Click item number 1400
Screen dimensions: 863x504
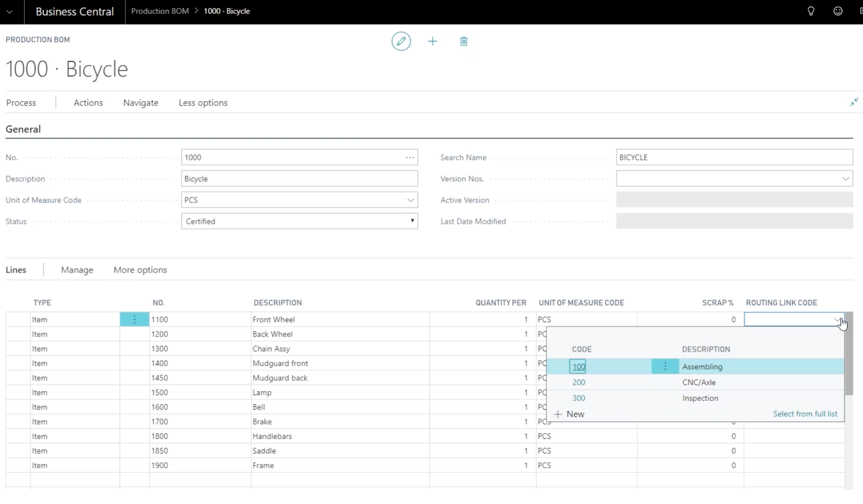pos(160,363)
